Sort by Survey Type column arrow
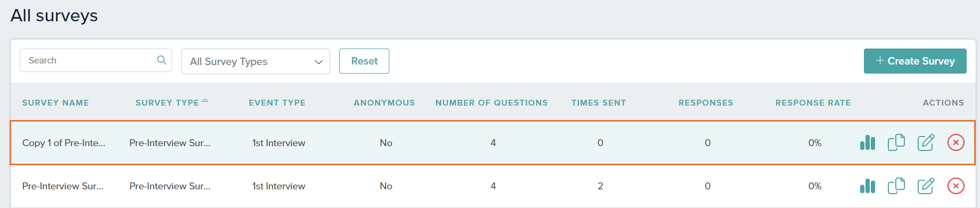Image resolution: width=980 pixels, height=208 pixels. [205, 101]
